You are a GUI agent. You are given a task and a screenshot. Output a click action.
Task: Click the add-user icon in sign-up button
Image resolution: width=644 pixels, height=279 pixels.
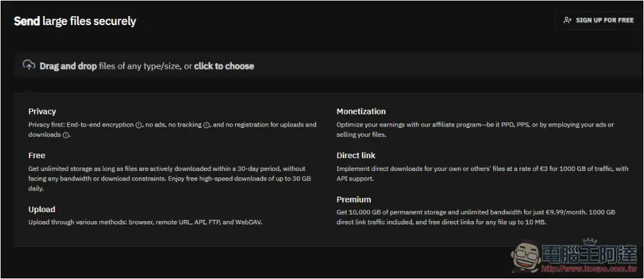[x=567, y=20]
